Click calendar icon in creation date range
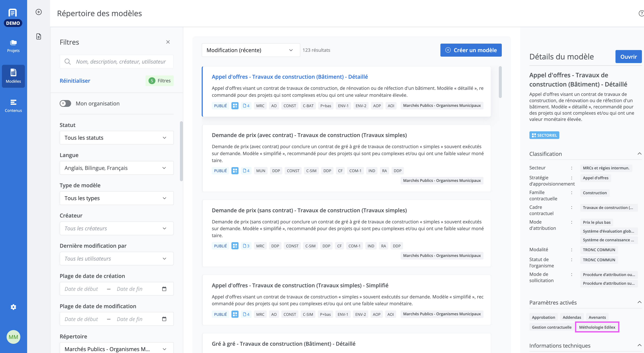Image resolution: width=644 pixels, height=353 pixels. pyautogui.click(x=164, y=289)
